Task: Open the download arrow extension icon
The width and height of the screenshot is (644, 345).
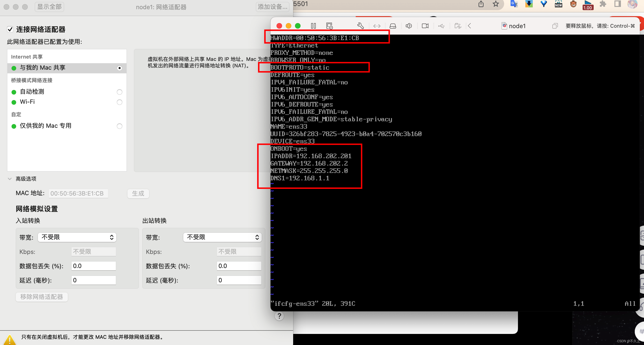Action: (529, 4)
